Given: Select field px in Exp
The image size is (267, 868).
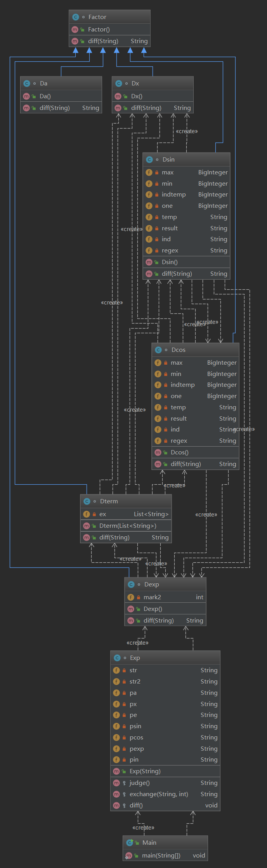Looking at the screenshot, I should [133, 704].
